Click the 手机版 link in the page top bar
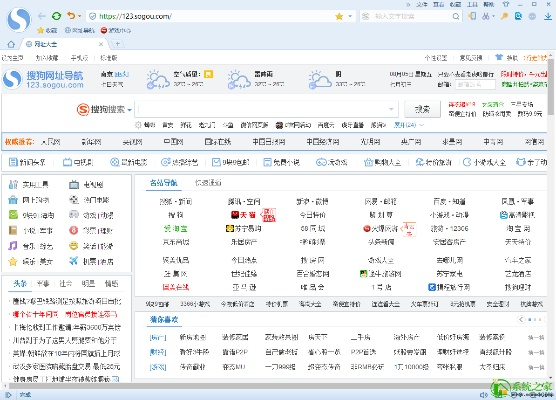This screenshot has height=400, width=556. [x=79, y=58]
